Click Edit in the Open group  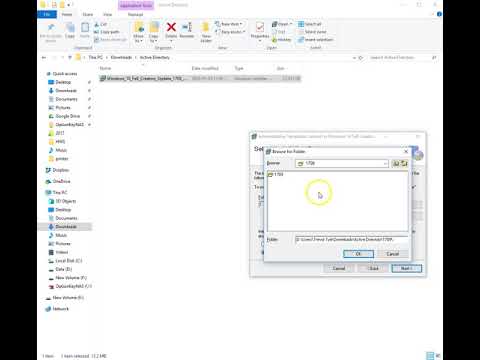[x=279, y=32]
